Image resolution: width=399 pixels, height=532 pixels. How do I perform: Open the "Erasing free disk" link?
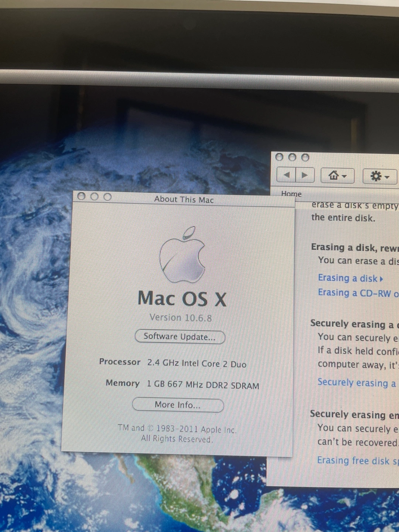(357, 461)
